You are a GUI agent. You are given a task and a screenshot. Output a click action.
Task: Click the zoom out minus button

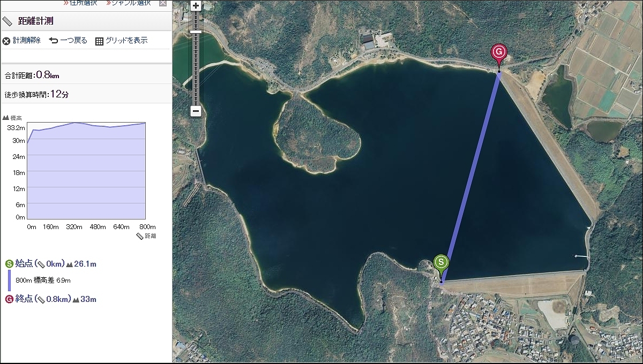196,111
